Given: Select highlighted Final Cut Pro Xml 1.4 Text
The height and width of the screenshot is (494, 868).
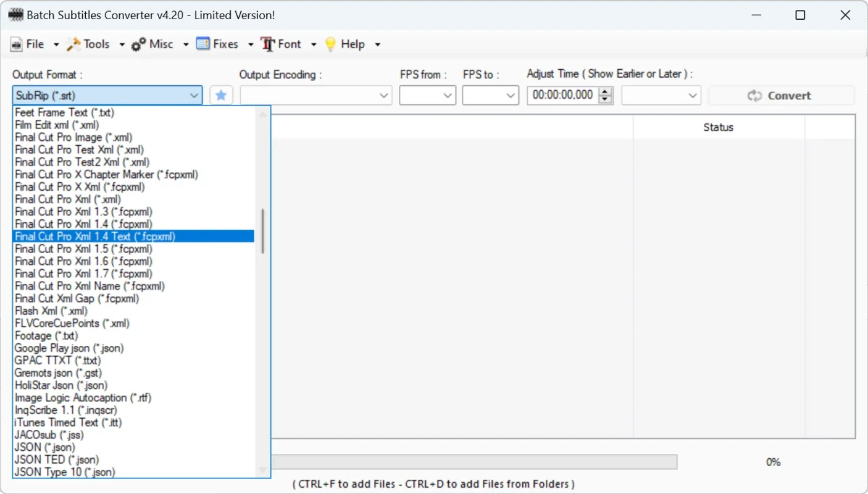Looking at the screenshot, I should (134, 236).
